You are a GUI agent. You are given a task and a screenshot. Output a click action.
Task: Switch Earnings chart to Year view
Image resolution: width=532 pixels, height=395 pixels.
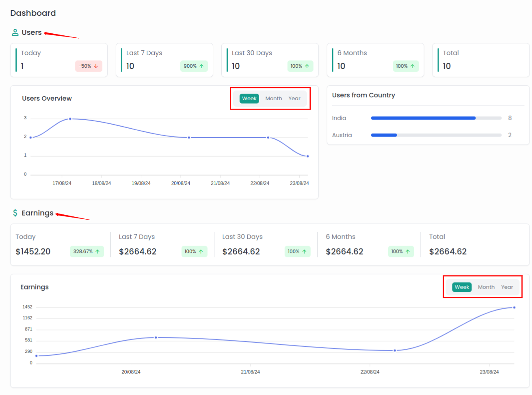(x=507, y=287)
